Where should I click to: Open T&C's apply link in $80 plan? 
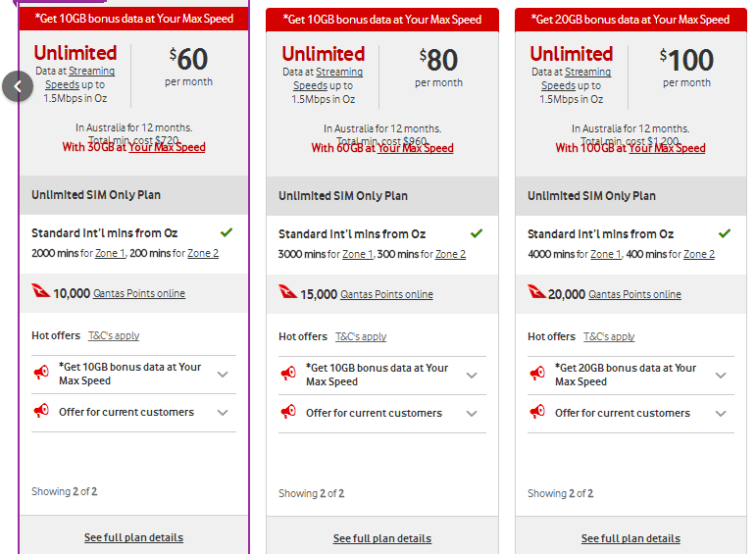[x=361, y=336]
